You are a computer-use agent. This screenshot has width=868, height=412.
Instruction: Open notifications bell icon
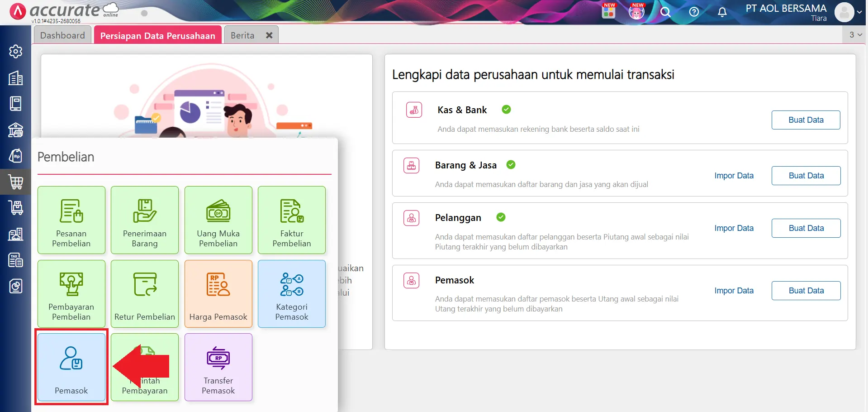pos(722,12)
